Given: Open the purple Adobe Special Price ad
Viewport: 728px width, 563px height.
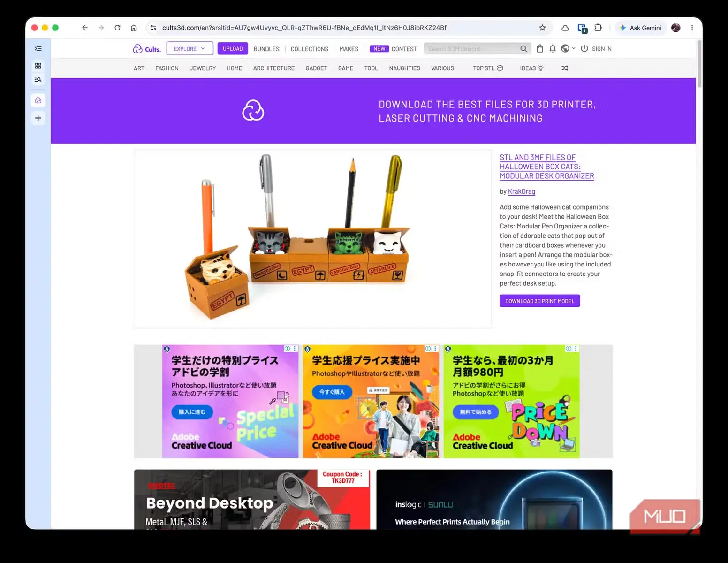Looking at the screenshot, I should (230, 402).
